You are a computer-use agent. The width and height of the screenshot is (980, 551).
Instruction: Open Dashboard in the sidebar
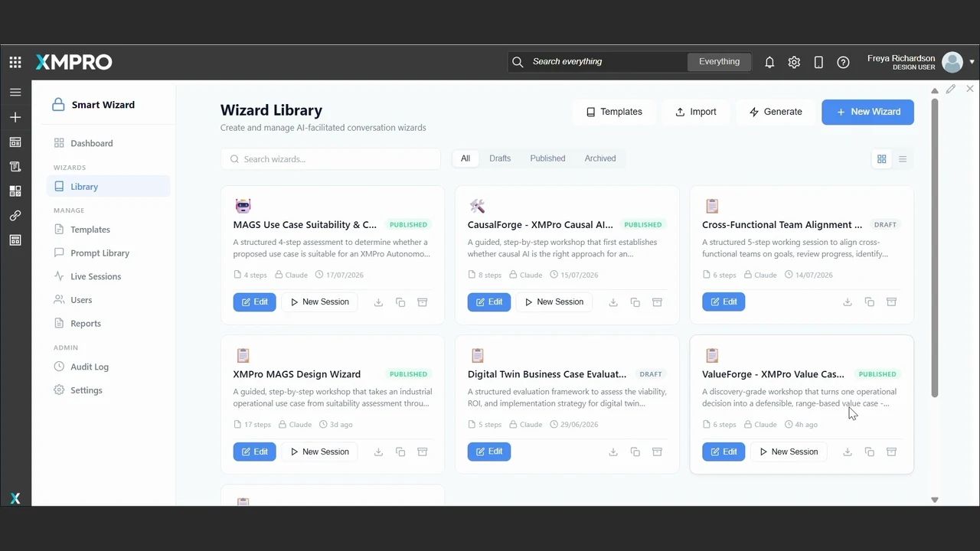[x=108, y=143]
